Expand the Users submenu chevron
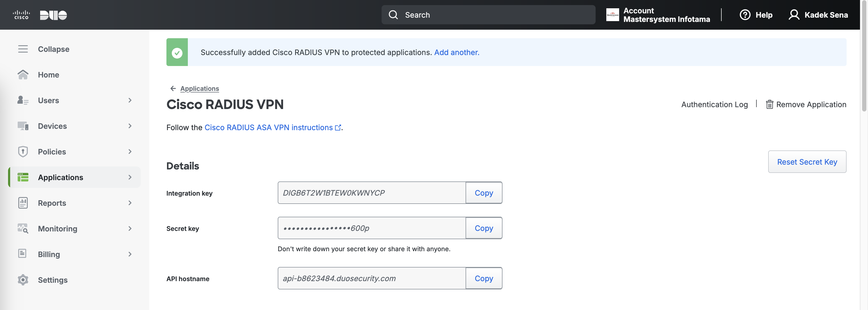 (x=130, y=100)
